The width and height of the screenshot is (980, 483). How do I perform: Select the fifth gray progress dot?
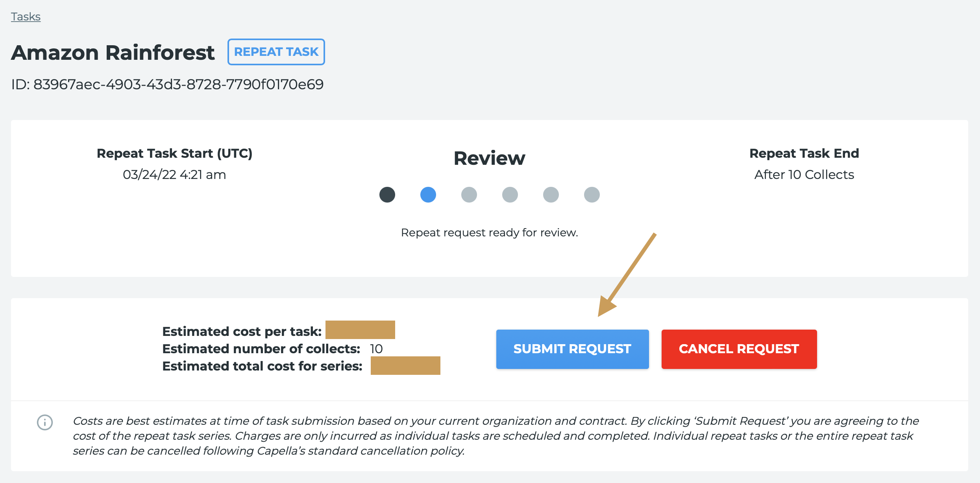coord(551,195)
